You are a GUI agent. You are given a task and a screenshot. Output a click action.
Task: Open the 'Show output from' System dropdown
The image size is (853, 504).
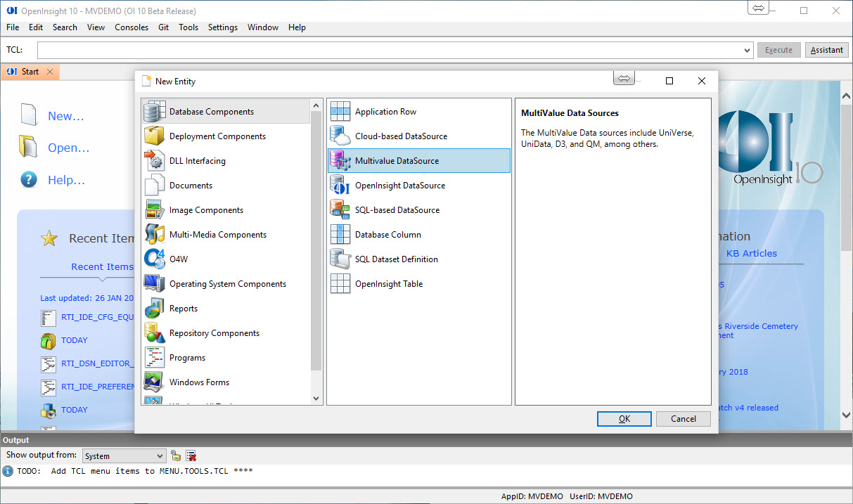(x=124, y=456)
